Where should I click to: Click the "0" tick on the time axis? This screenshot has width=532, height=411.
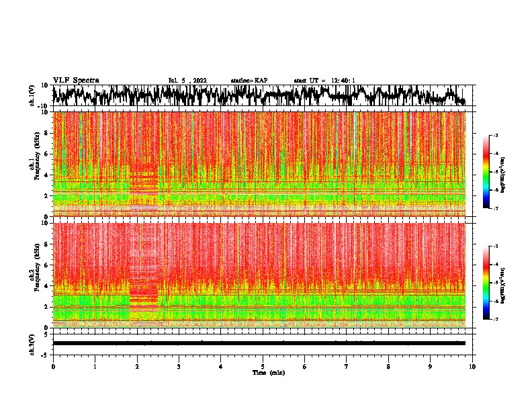tap(53, 367)
